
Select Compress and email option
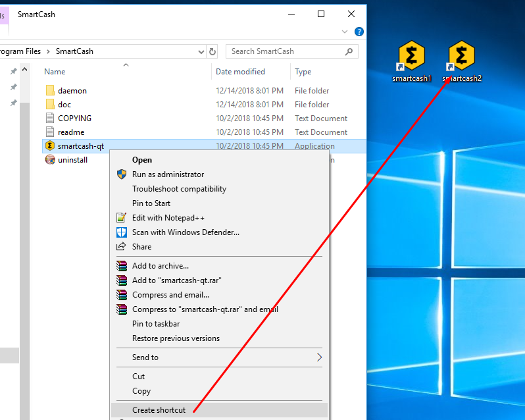click(x=171, y=295)
